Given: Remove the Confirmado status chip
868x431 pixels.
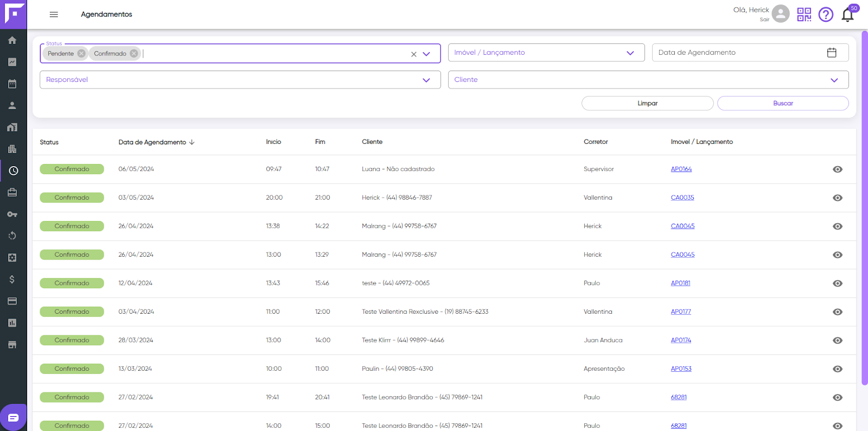Looking at the screenshot, I should 134,53.
